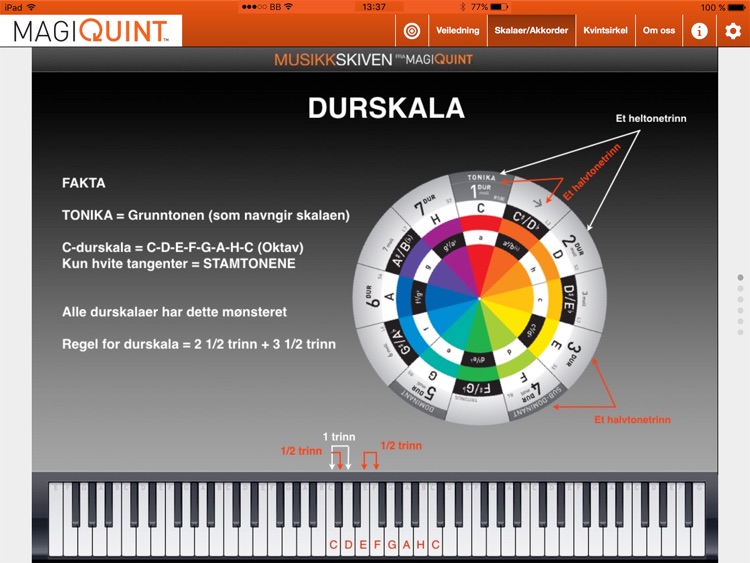Viewport: 750px width, 563px height.
Task: Tap the G note on the wheel
Action: (x=433, y=376)
